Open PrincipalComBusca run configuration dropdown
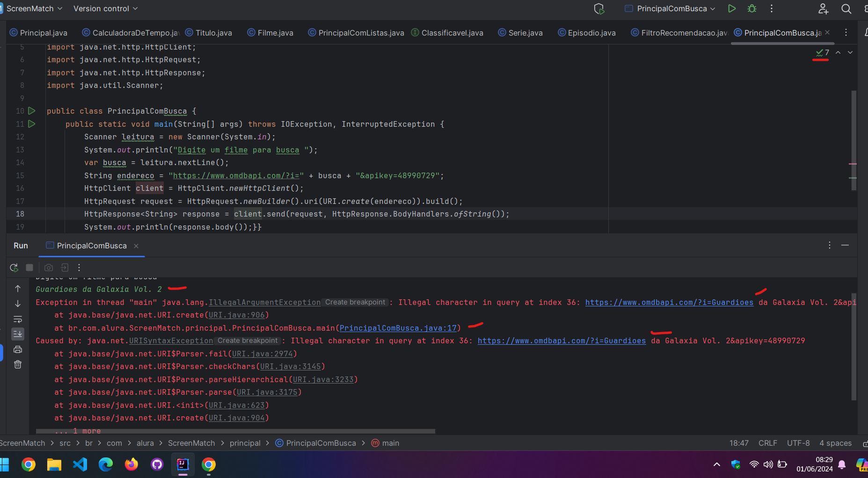The height and width of the screenshot is (478, 868). 670,8
